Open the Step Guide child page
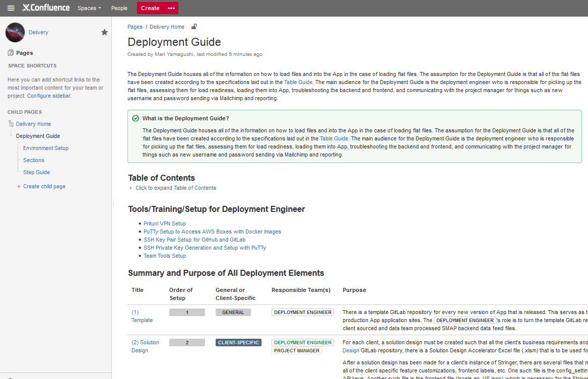This screenshot has width=588, height=379. pos(36,172)
